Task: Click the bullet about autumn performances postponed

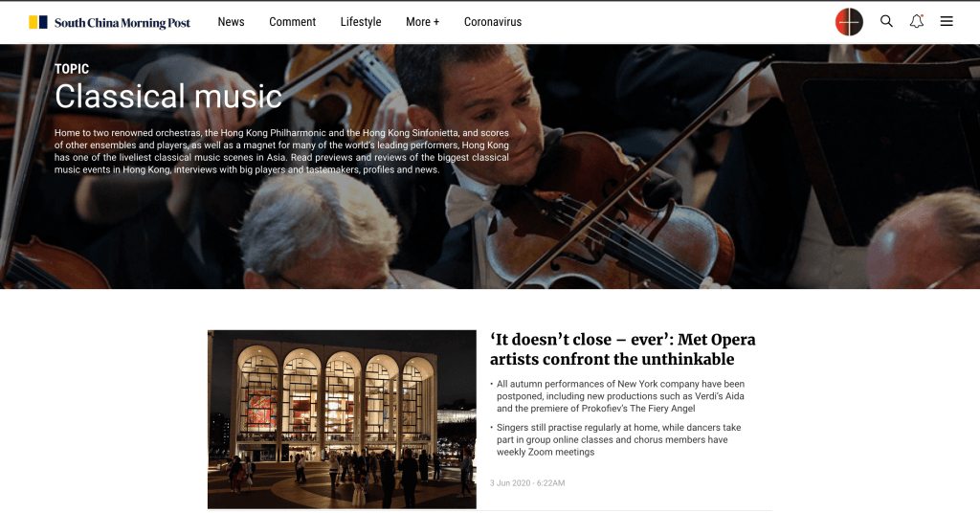Action: [620, 396]
